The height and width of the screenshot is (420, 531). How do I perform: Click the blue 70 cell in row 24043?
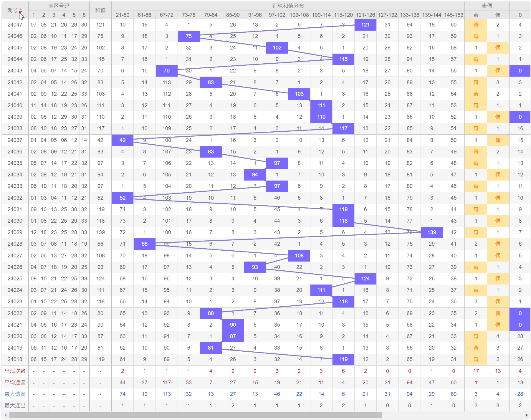[x=167, y=71]
